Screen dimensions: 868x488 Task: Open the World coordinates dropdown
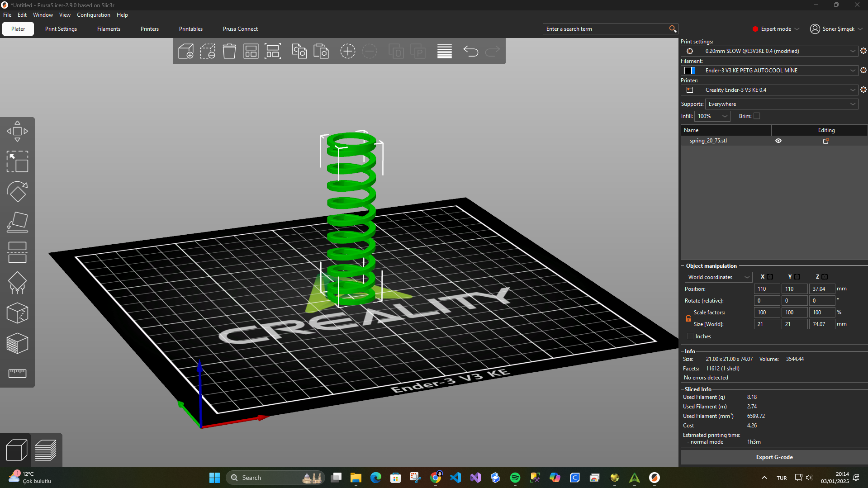click(718, 277)
